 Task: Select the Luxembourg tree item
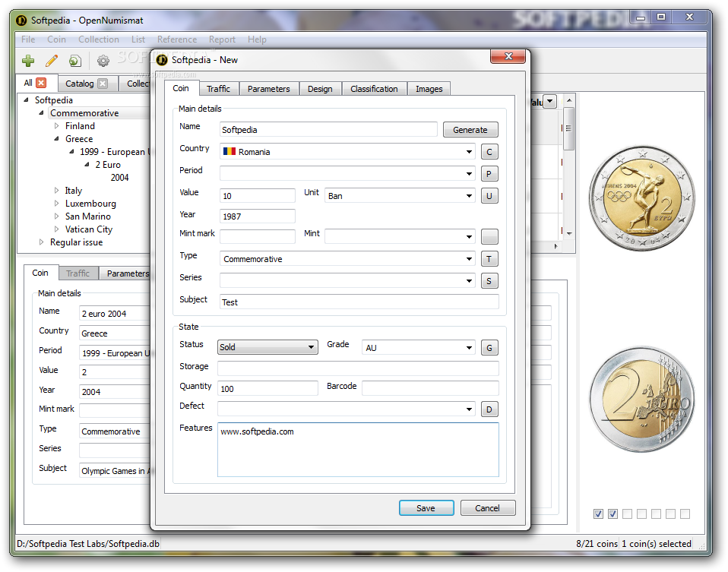coord(90,204)
